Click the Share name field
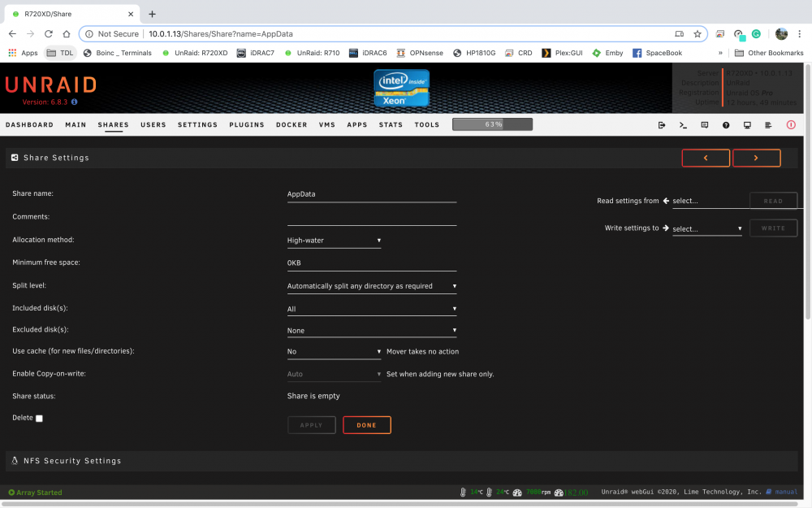 tap(372, 194)
